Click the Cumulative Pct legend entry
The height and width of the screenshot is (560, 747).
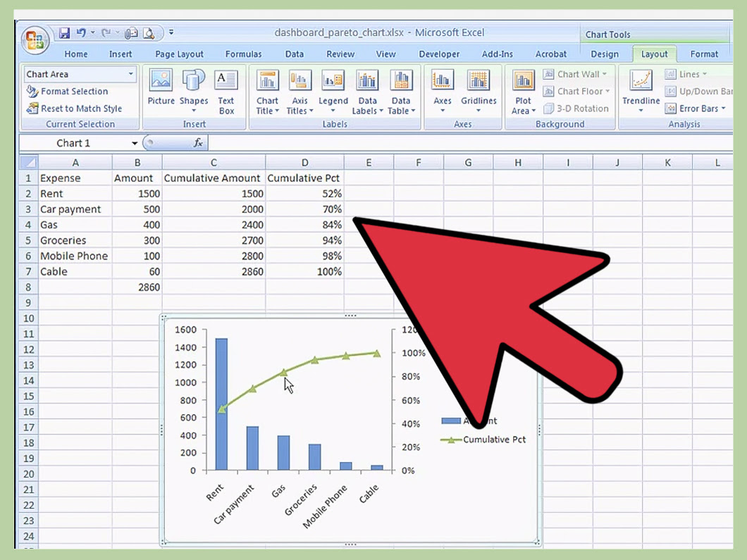click(483, 440)
